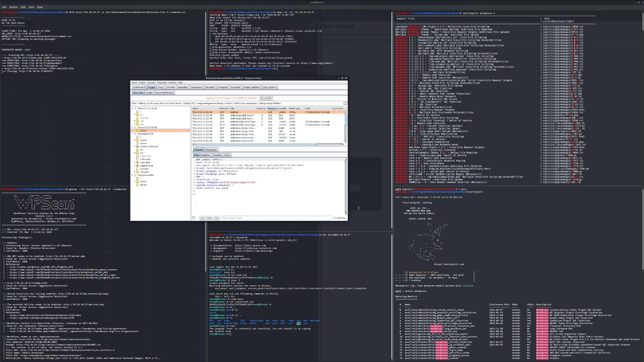Switch to the Repeater tab in Burp
The width and height of the screenshot is (644, 362).
(183, 87)
